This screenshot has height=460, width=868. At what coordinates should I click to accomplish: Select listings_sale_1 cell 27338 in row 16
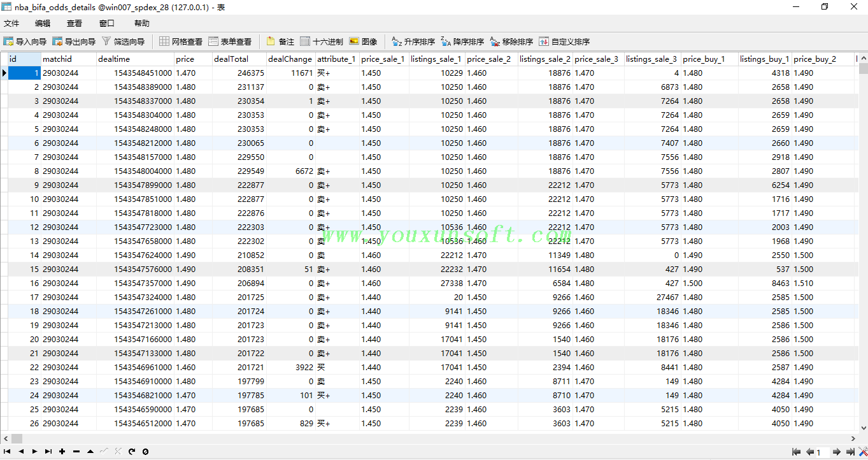pos(437,283)
